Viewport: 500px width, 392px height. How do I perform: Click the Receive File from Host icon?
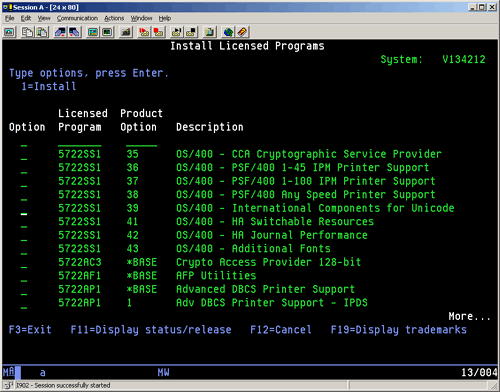[74, 32]
